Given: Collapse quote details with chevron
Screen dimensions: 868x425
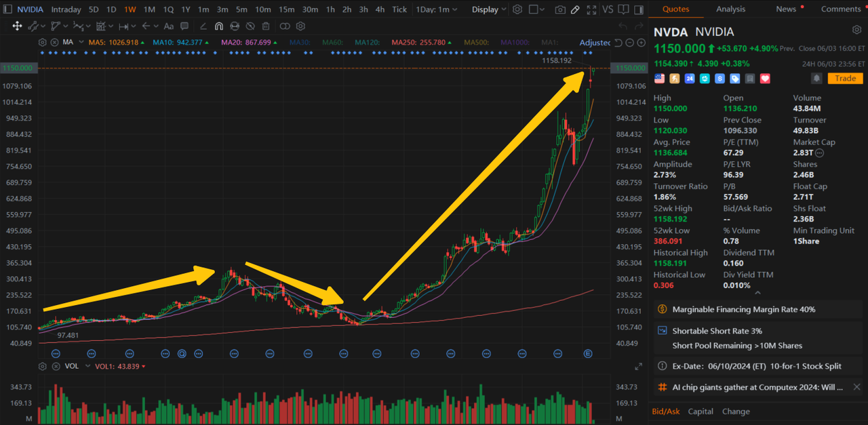Looking at the screenshot, I should [x=757, y=293].
